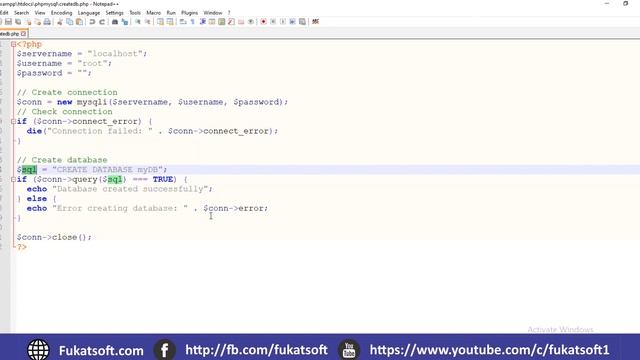
Task: Collapse the fold marker beside <?php
Action: pyautogui.click(x=13, y=44)
